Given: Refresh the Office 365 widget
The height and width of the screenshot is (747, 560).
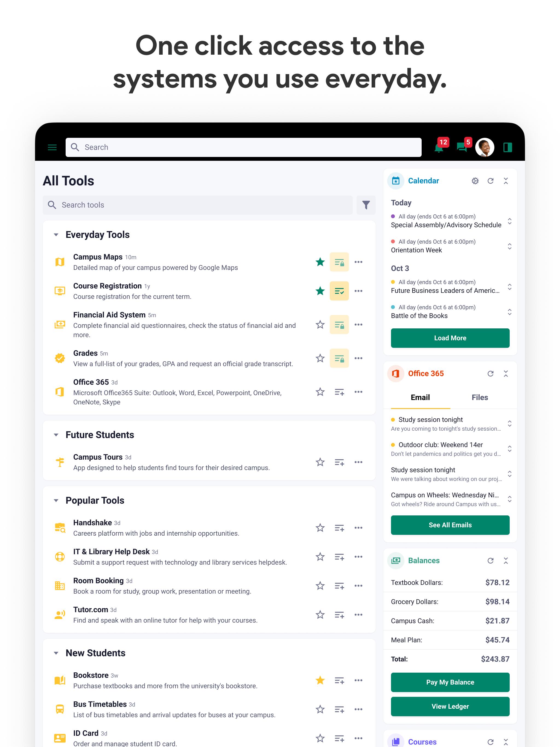Looking at the screenshot, I should (491, 373).
